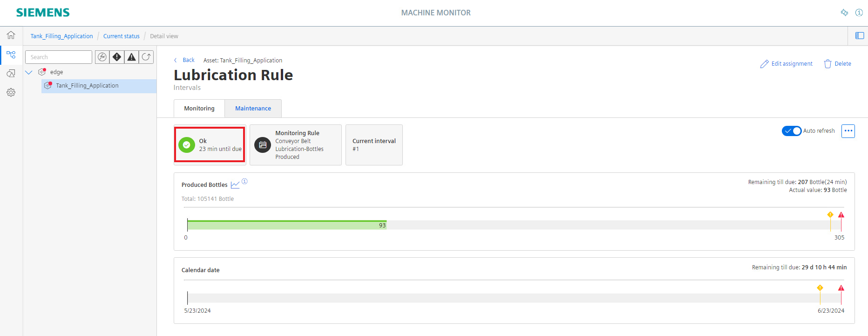Select edge tree item label
This screenshot has width=868, height=336.
[56, 72]
